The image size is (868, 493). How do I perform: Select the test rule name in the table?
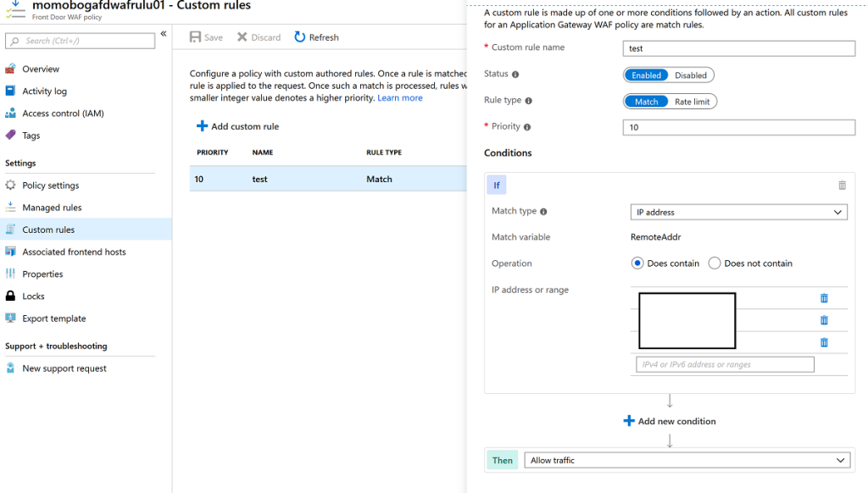259,180
